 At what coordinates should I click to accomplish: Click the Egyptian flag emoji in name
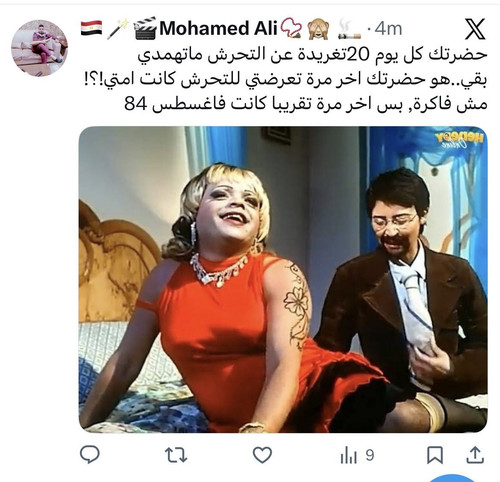click(x=91, y=28)
